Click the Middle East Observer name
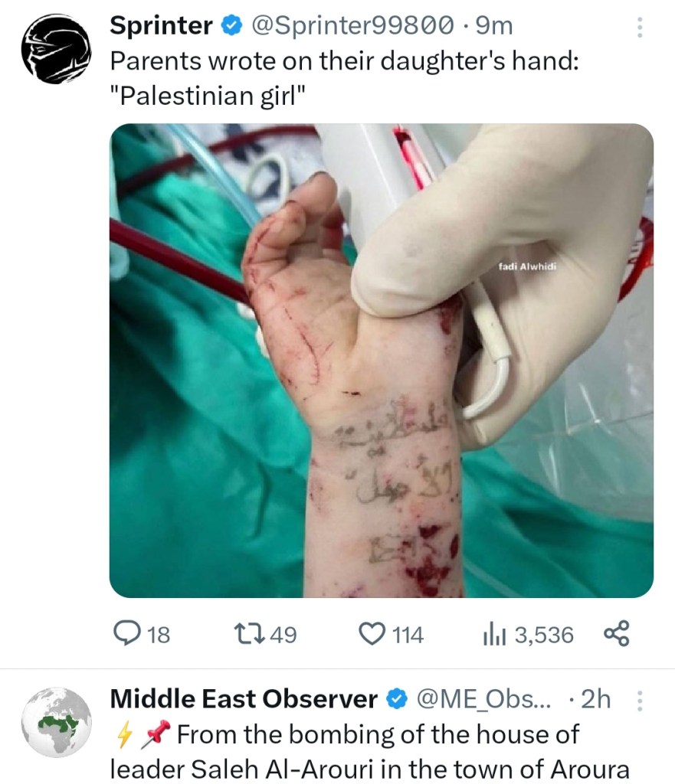 pyautogui.click(x=244, y=699)
